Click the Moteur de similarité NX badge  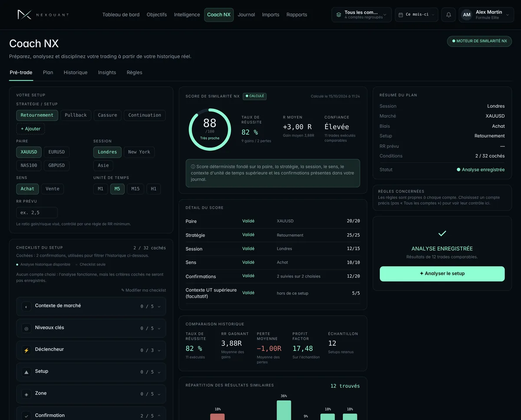click(479, 41)
